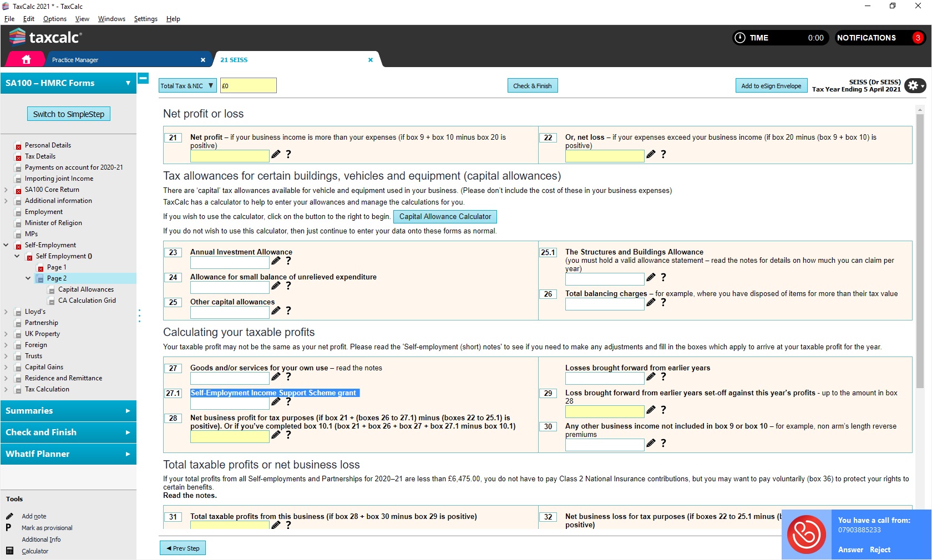The height and width of the screenshot is (560, 932).
Task: Select Capital Gains in the tree
Action: (x=44, y=367)
